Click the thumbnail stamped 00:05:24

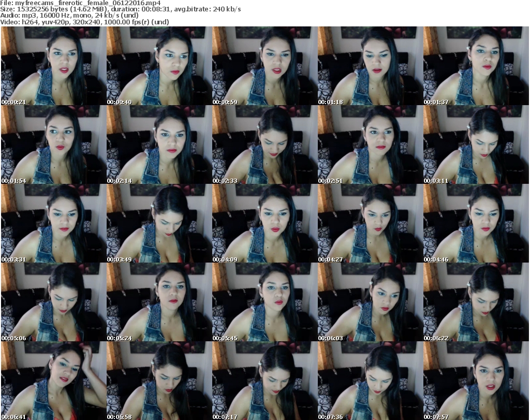click(x=159, y=302)
